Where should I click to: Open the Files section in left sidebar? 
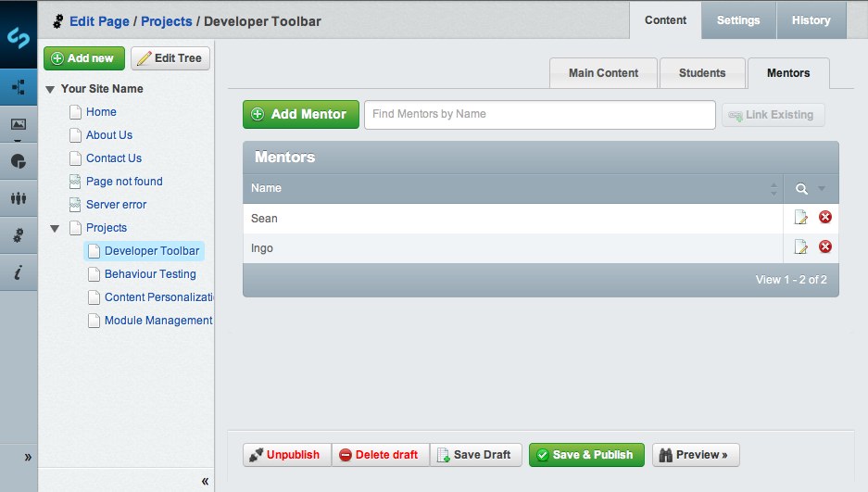19,124
